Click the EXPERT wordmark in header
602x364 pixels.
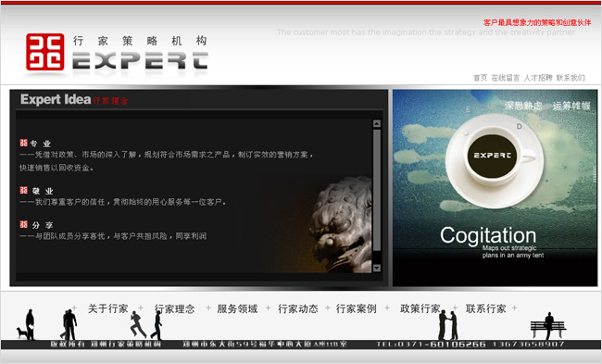[x=140, y=61]
